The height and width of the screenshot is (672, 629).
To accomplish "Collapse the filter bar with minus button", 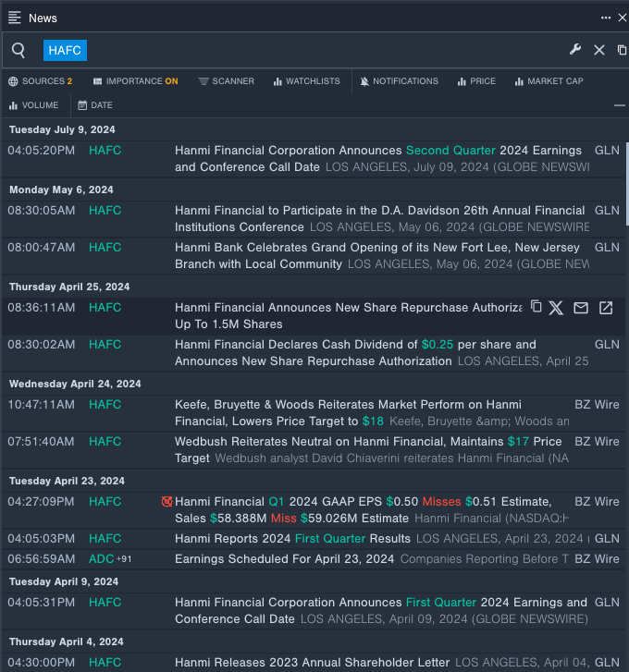I will [x=619, y=105].
